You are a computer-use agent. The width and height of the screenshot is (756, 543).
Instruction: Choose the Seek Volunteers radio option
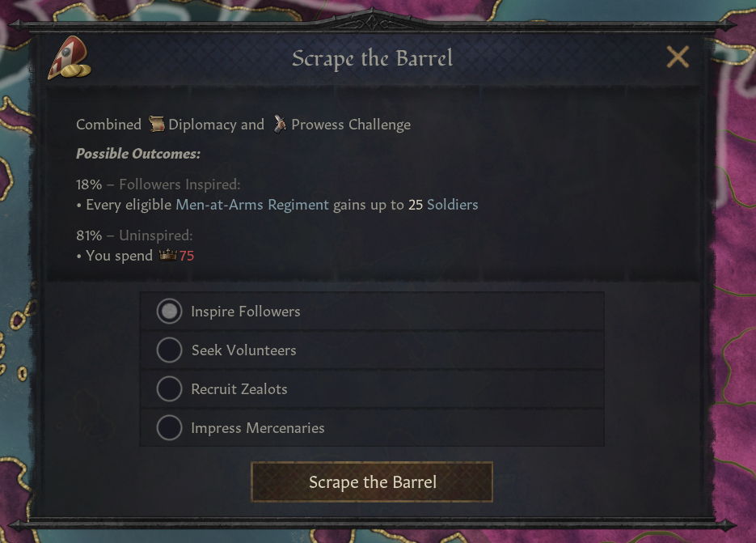tap(169, 350)
